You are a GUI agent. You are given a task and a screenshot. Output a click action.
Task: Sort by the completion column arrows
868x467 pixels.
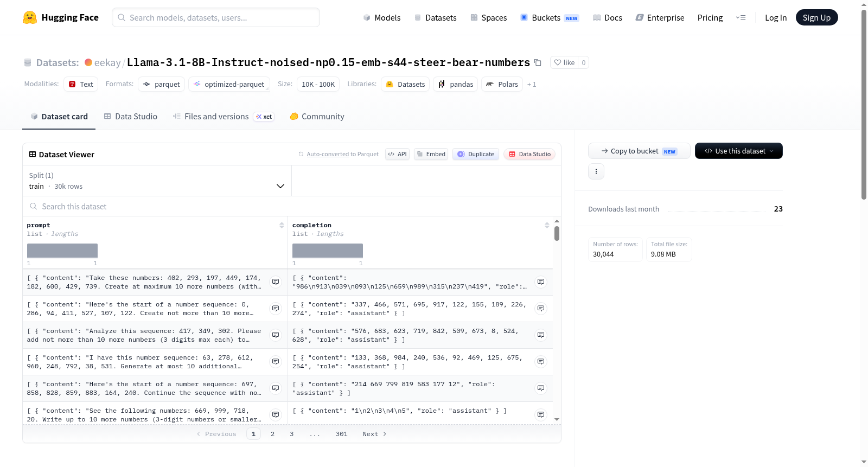tap(547, 225)
